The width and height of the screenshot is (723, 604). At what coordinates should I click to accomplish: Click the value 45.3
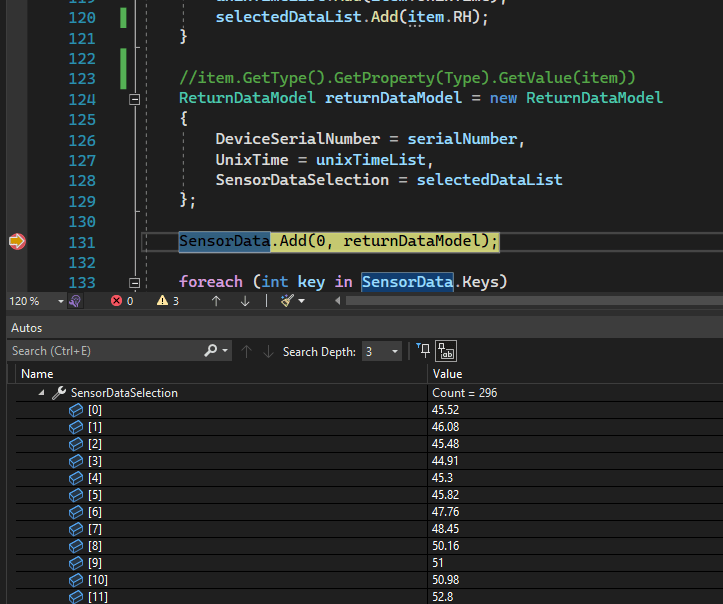click(x=442, y=478)
